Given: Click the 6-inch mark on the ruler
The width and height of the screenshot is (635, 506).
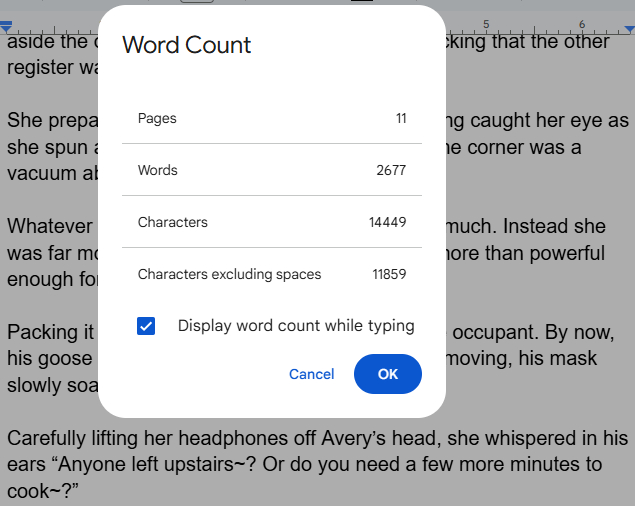Looking at the screenshot, I should click(581, 23).
